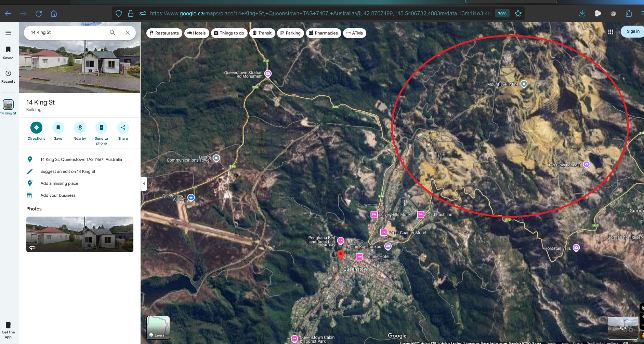Select the Silver Hills Motel marker

point(374,215)
